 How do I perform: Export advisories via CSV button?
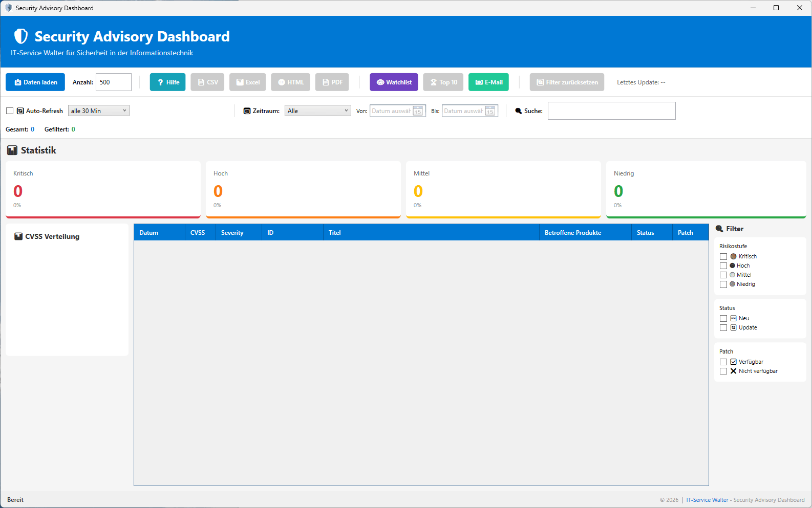[x=207, y=82]
